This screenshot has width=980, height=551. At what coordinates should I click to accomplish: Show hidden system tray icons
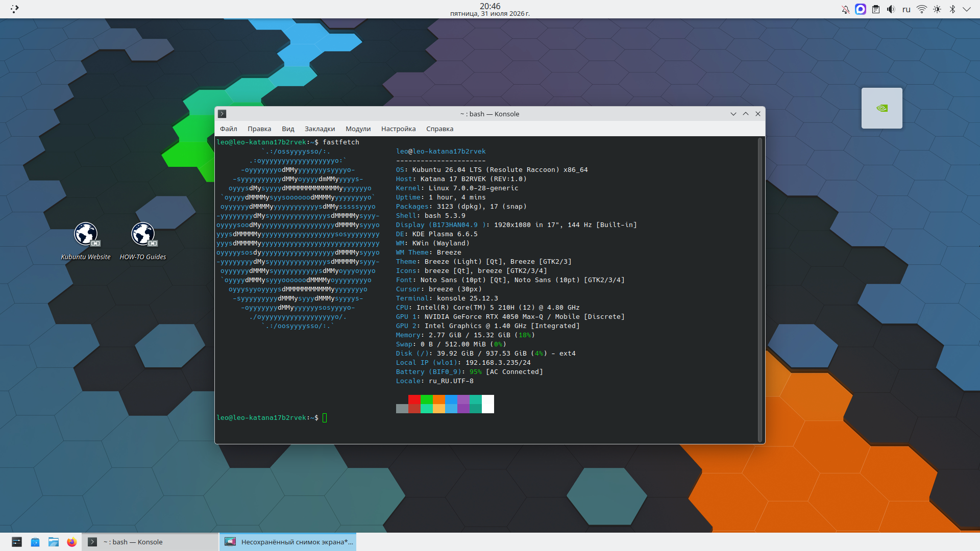tap(967, 9)
